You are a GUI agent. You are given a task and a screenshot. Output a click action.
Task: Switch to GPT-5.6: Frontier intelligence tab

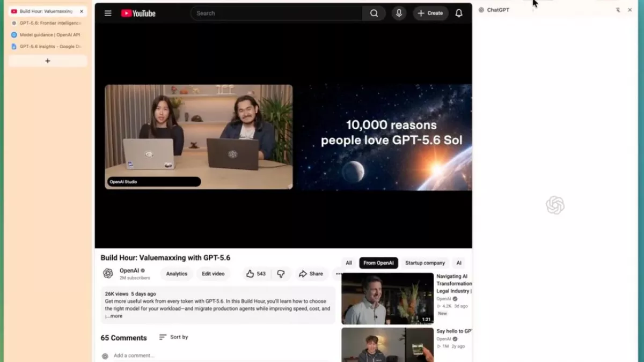[47, 23]
